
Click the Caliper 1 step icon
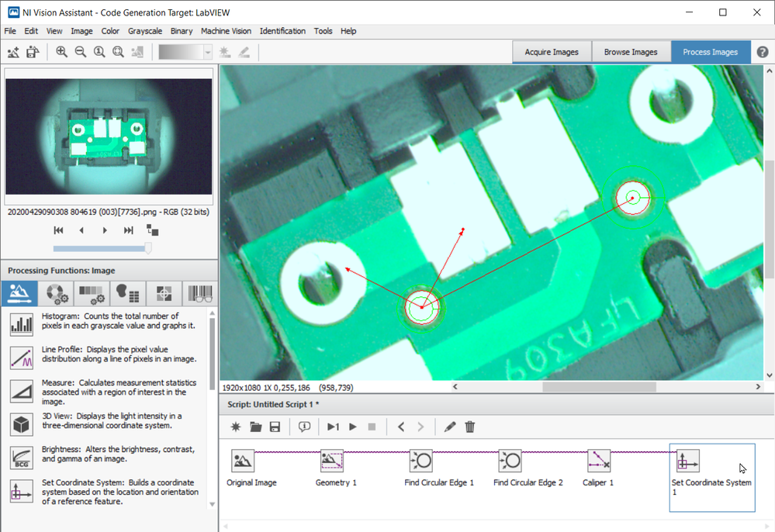click(x=598, y=461)
